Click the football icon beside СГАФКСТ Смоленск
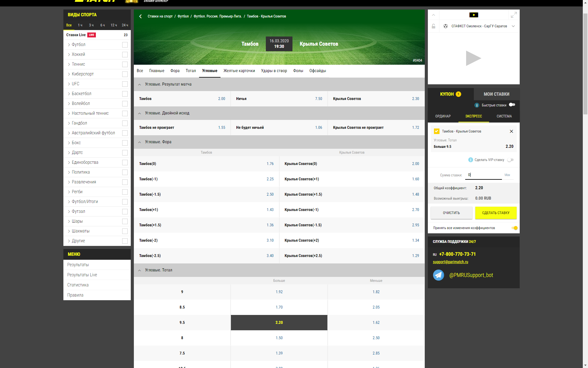This screenshot has width=588, height=368. pos(446,26)
